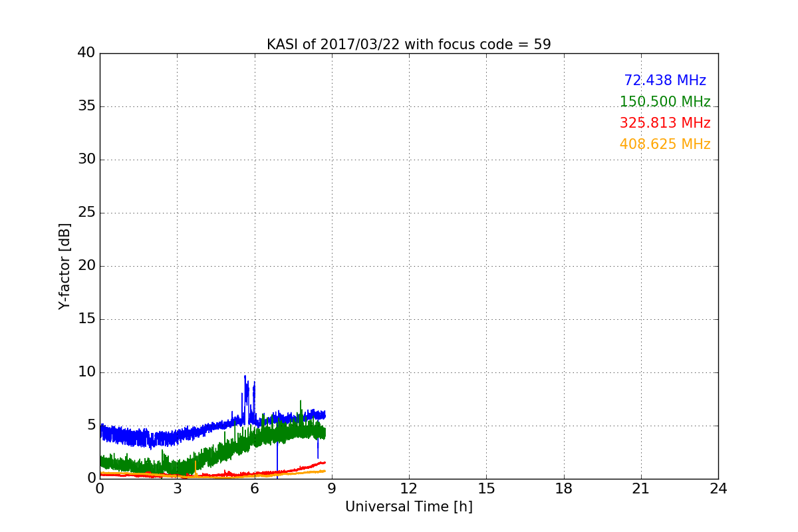Click x-axis tick label 6
Viewport: 798px width, 532px height.
255,488
